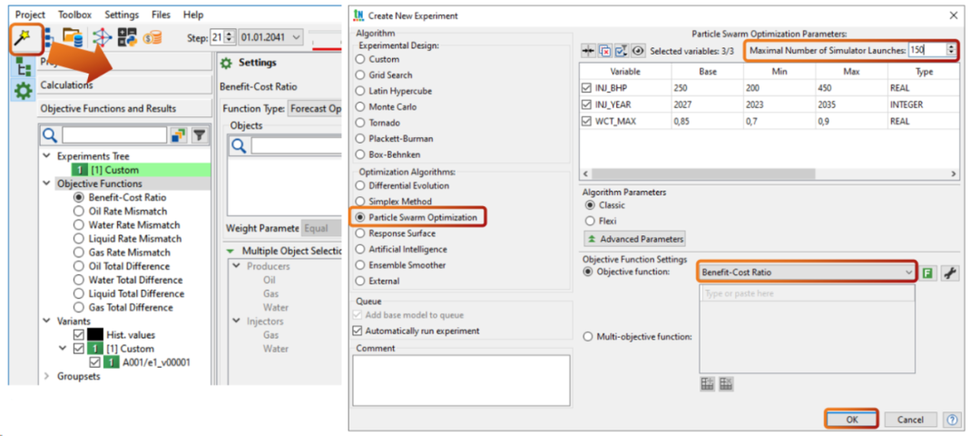
Task: Expand the Groupsets node
Action: point(46,376)
